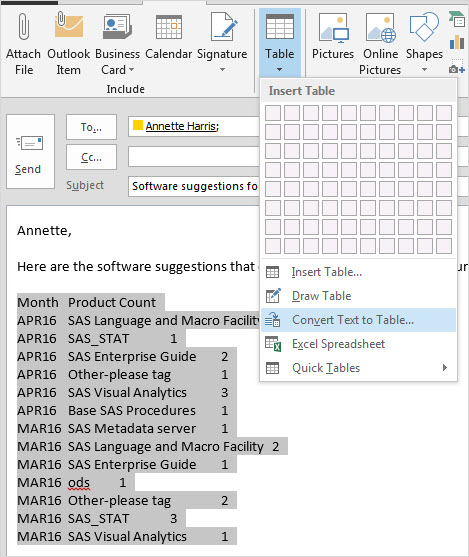Expand the Signature dropdown arrow

(222, 70)
